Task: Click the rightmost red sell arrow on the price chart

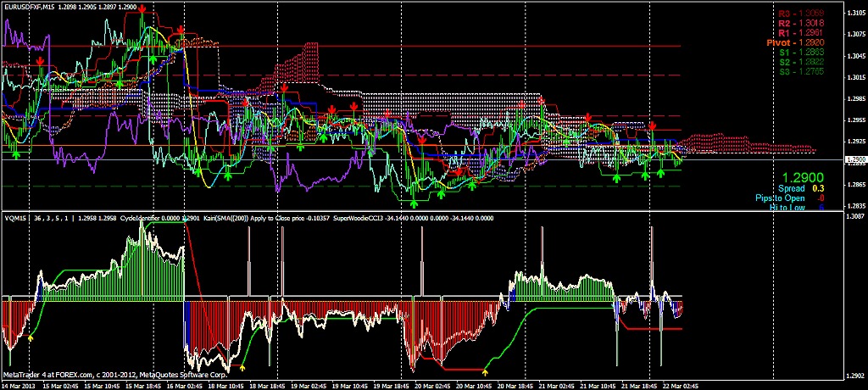Action: pos(653,125)
